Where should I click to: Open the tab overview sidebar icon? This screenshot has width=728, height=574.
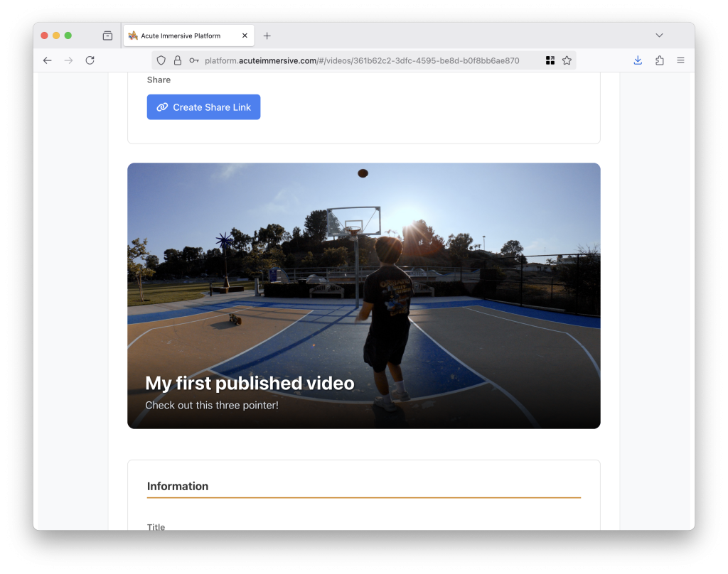[108, 36]
